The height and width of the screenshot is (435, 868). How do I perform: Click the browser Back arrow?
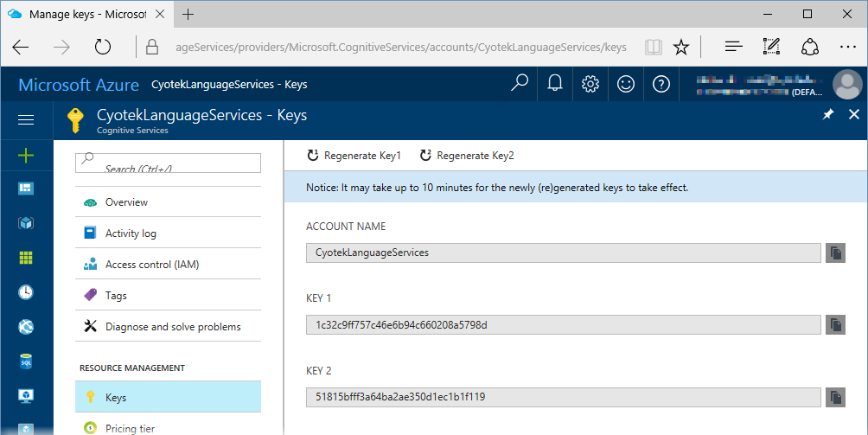coord(21,47)
